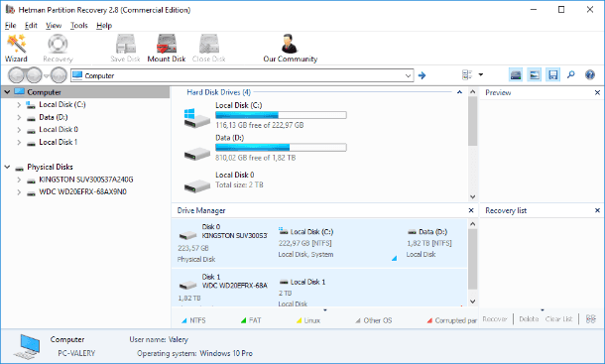
Task: Close the Drive Manager panel
Action: tap(471, 210)
